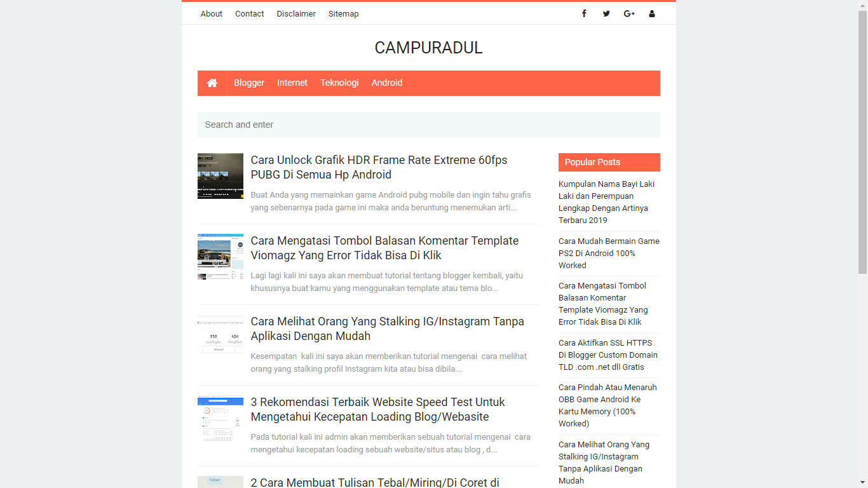The image size is (868, 488).
Task: Open popular post Kumpulan Nama Bayi
Action: pos(607,202)
